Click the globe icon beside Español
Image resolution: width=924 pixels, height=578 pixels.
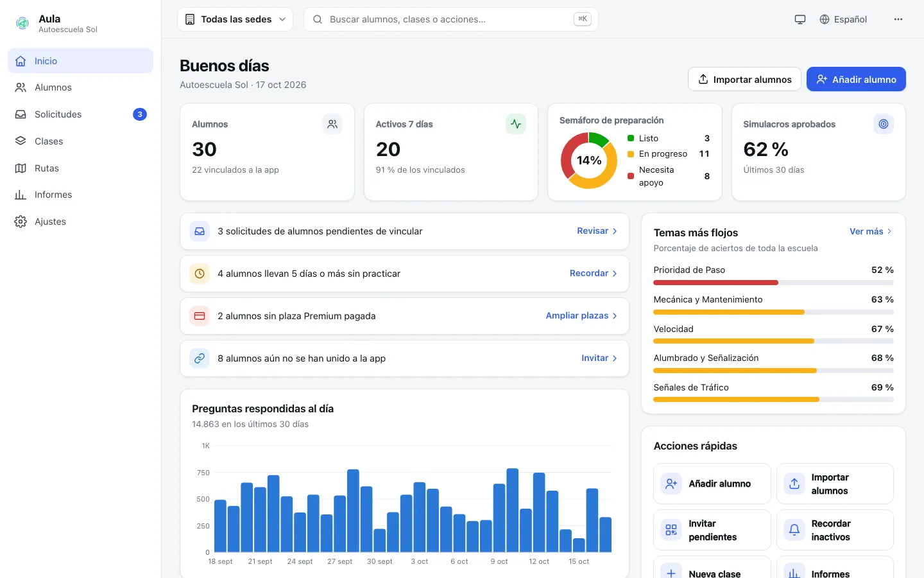point(825,19)
